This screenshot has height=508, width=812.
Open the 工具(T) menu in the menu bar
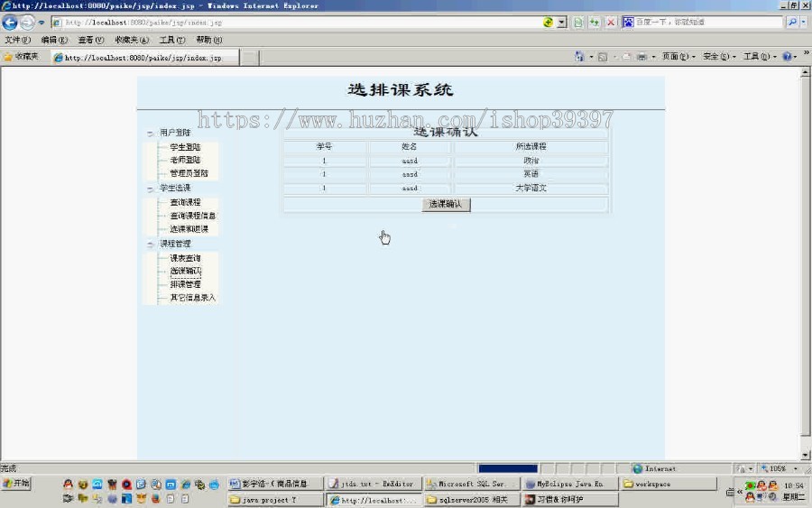[172, 40]
